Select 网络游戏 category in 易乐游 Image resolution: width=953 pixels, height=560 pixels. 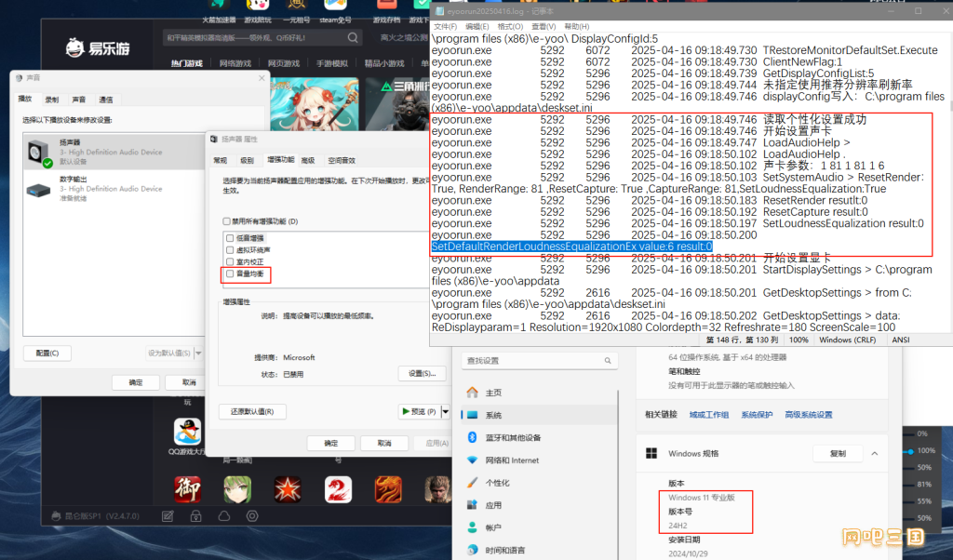(235, 63)
